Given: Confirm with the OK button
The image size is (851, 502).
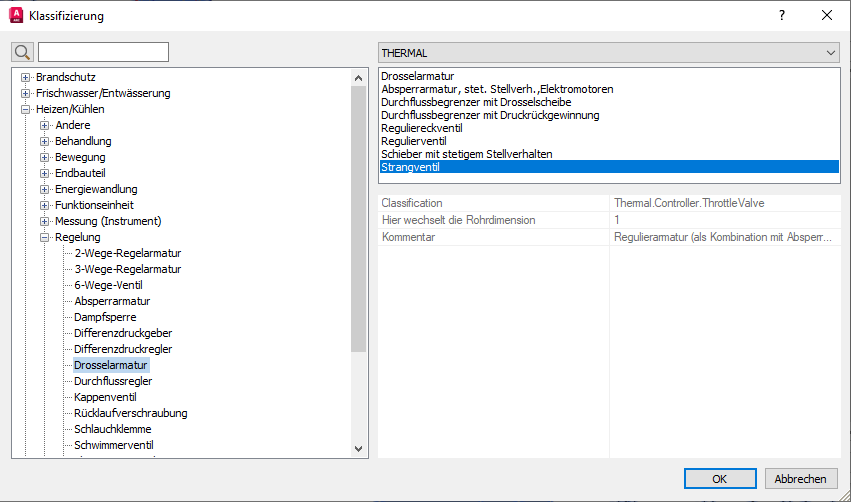Looking at the screenshot, I should pos(720,479).
